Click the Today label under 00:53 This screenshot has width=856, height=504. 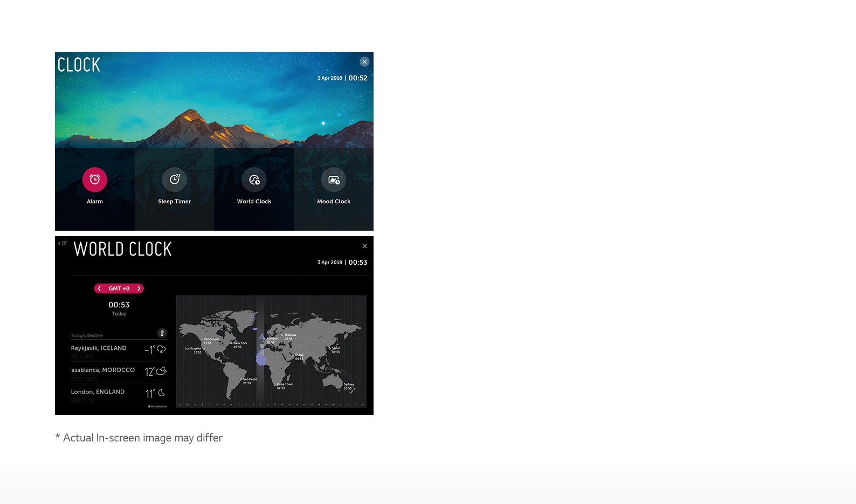click(x=119, y=314)
